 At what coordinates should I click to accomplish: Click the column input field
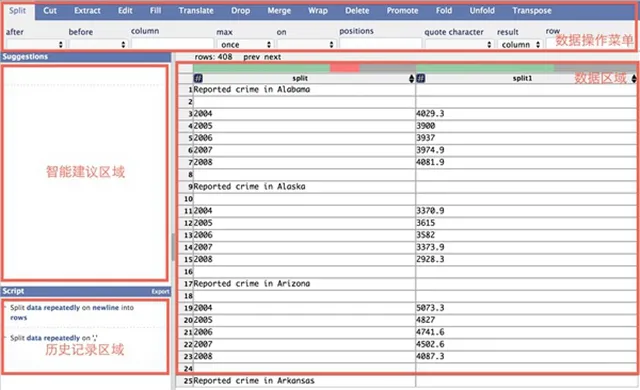(x=172, y=44)
